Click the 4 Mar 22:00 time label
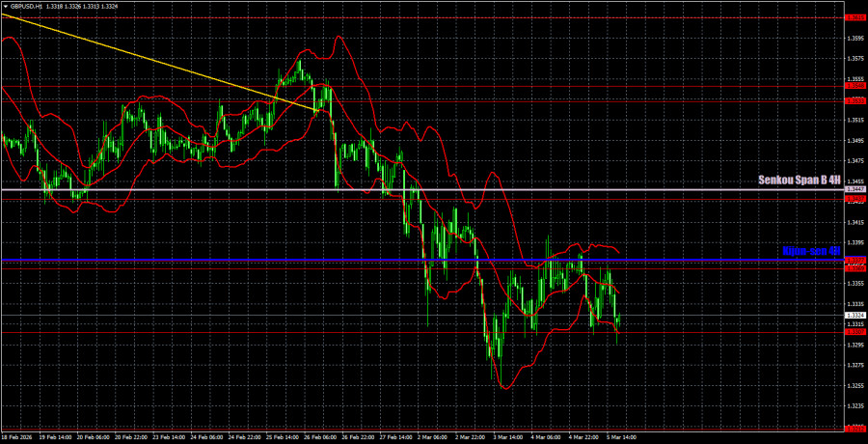The height and width of the screenshot is (444, 868). click(584, 437)
